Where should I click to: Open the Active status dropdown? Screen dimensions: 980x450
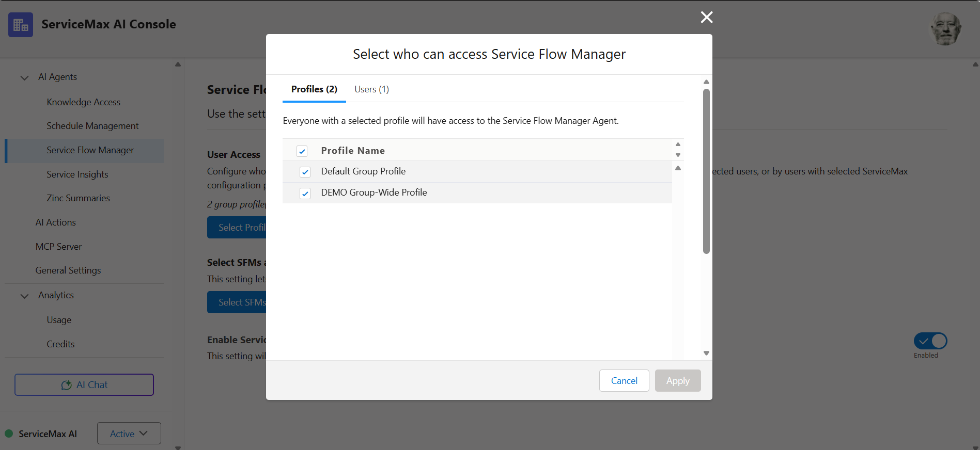pos(129,433)
